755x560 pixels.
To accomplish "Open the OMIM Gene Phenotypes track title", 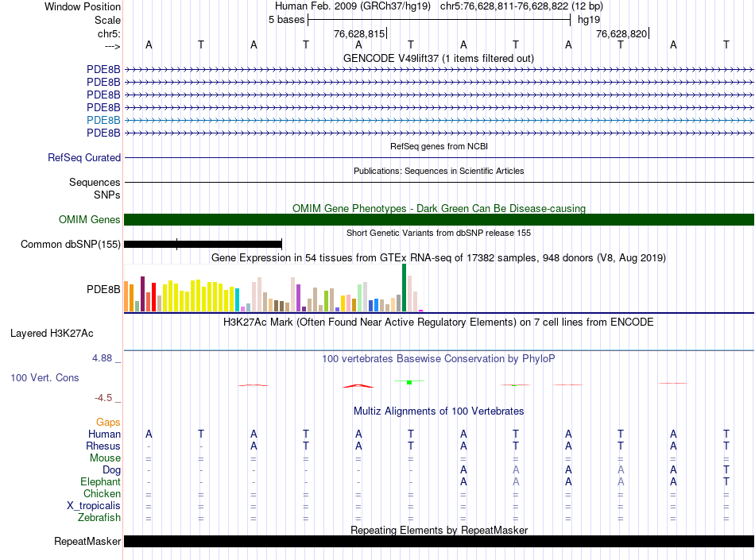I will pyautogui.click(x=439, y=208).
